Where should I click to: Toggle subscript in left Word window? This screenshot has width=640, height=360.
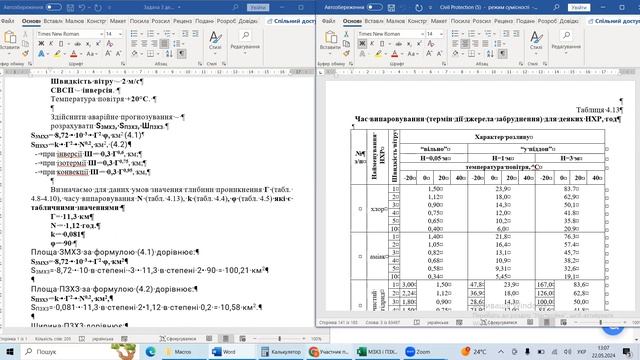[x=88, y=44]
